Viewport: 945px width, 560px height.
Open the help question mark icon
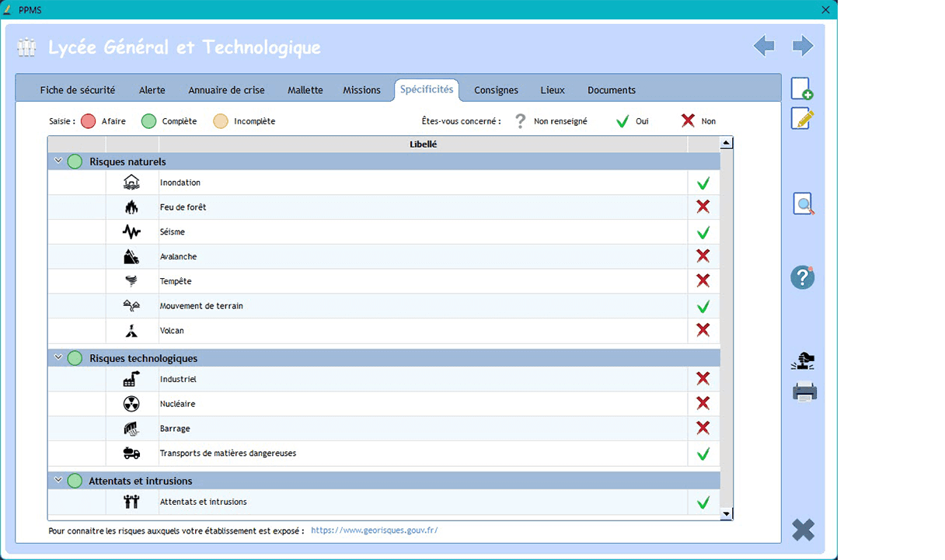[x=802, y=277]
